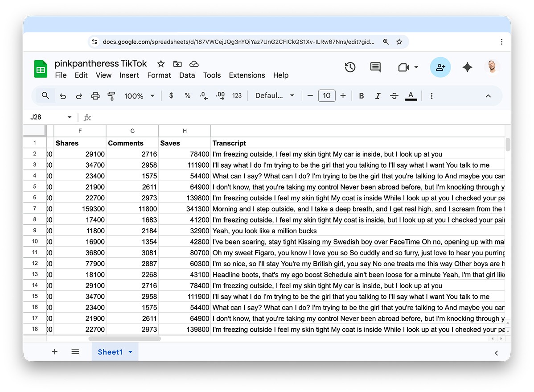Decrease the font size
The height and width of the screenshot is (392, 534).
[310, 96]
